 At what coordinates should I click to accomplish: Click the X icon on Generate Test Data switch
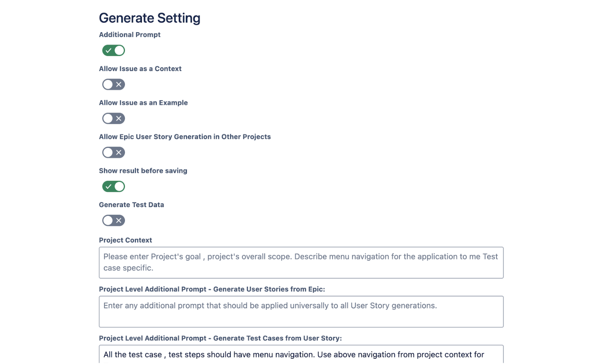click(119, 220)
